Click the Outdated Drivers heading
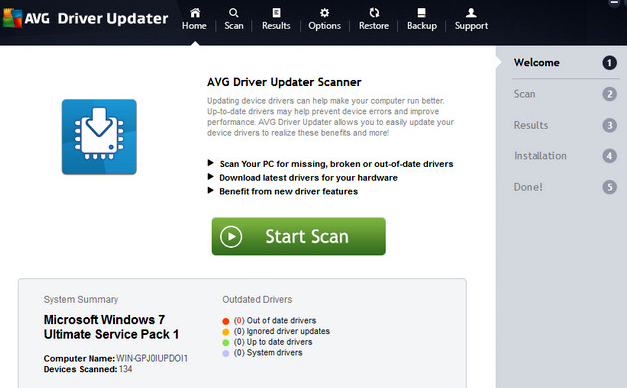 coord(257,300)
